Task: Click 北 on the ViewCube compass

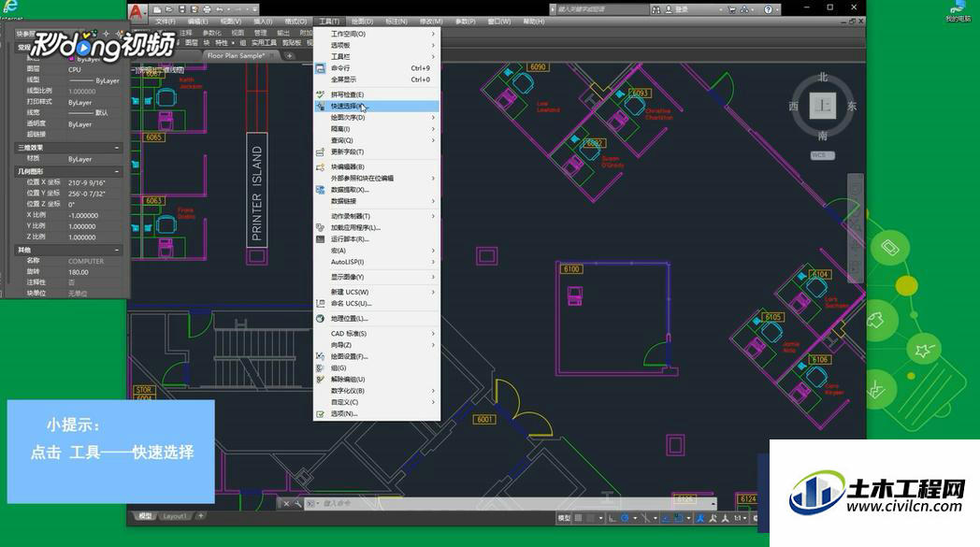Action: tap(823, 77)
